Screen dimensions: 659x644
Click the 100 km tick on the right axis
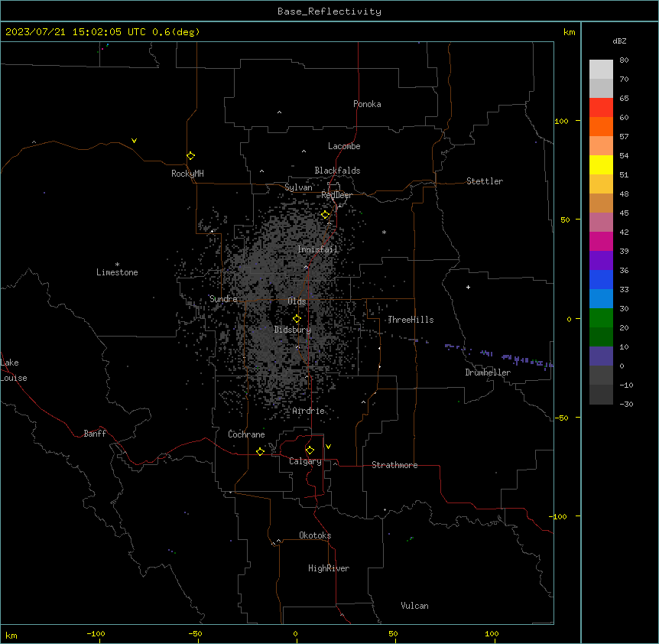click(x=561, y=121)
